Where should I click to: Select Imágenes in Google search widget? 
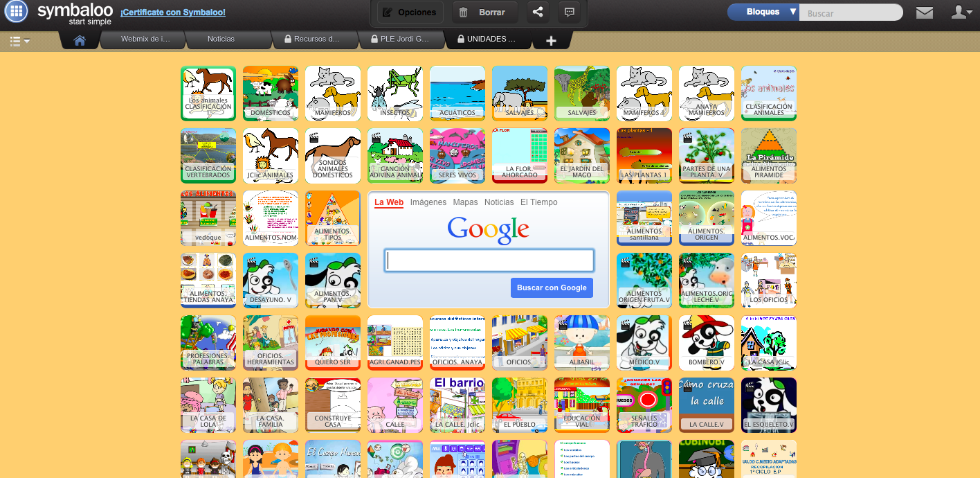tap(428, 202)
